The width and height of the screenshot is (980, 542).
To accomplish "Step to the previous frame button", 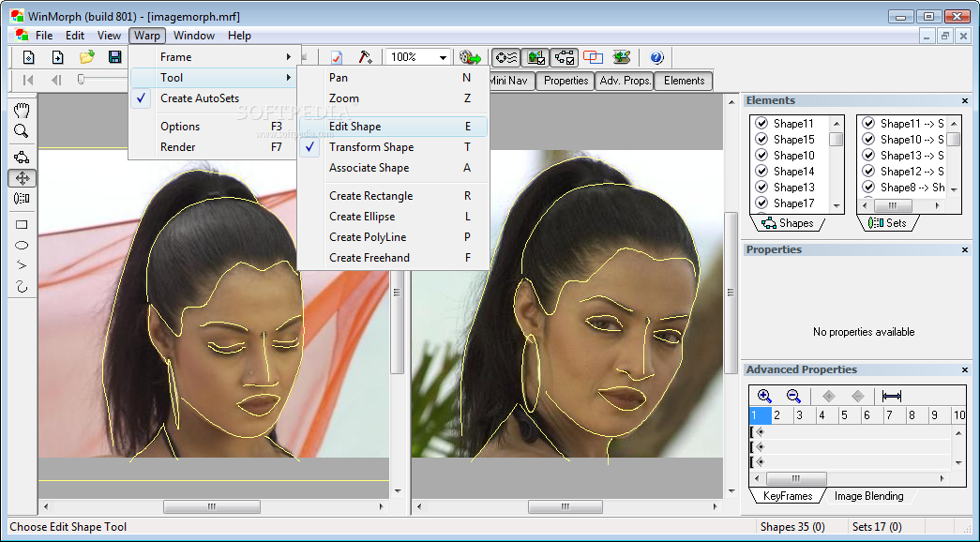I will [57, 80].
